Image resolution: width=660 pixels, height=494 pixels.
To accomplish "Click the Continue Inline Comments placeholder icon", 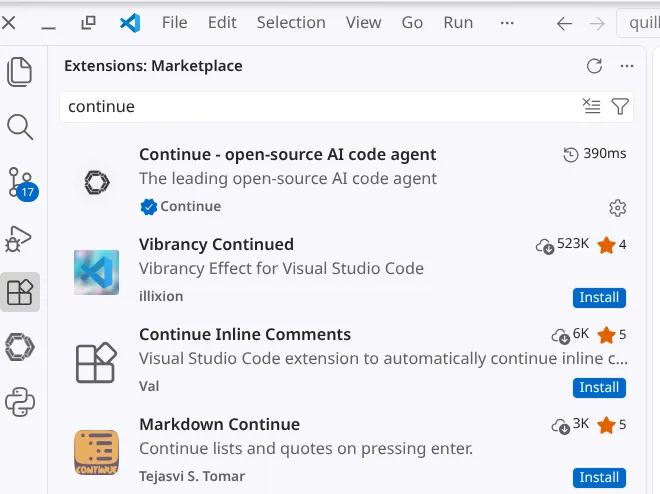I will [x=96, y=362].
